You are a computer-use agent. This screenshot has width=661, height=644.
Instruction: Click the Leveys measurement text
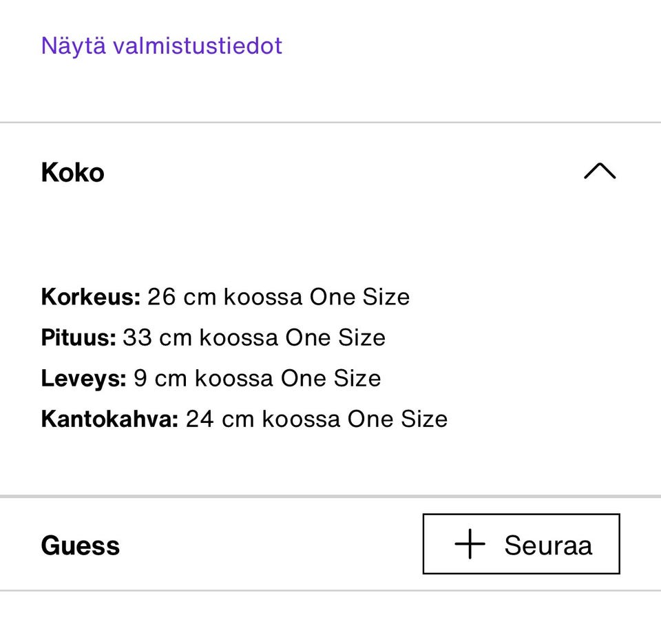click(x=211, y=377)
